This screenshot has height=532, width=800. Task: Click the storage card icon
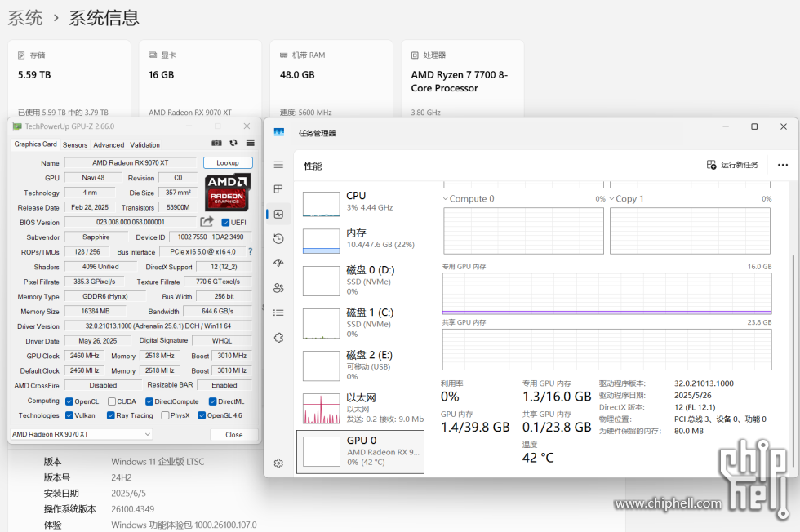(21, 55)
